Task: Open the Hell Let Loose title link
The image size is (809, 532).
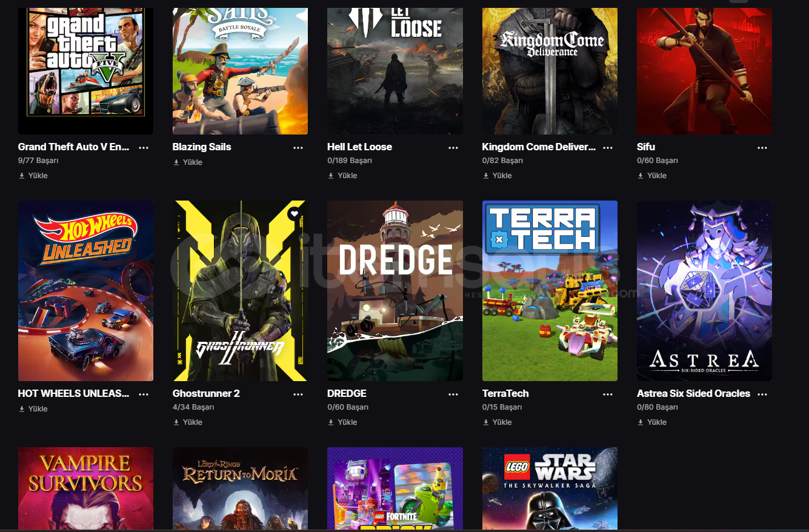Action: (x=359, y=147)
